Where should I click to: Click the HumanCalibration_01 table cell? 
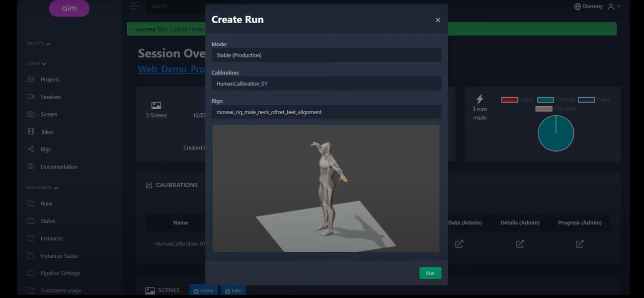pyautogui.click(x=180, y=244)
